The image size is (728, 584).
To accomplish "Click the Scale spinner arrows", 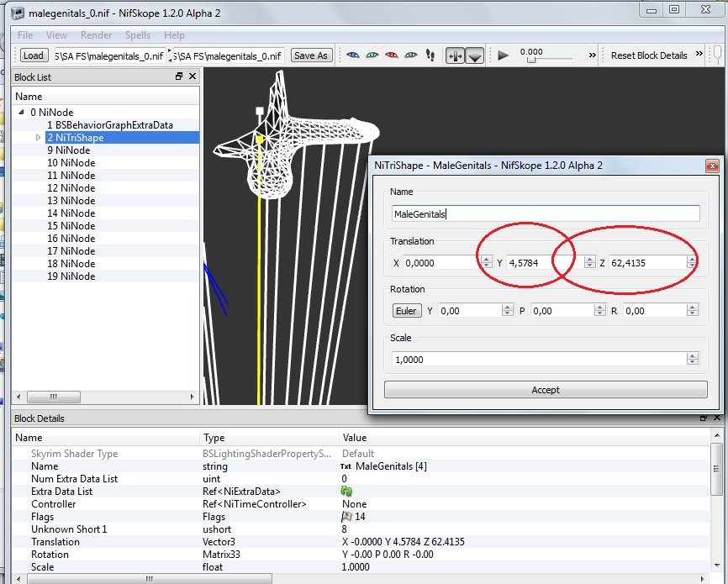I will [x=692, y=360].
